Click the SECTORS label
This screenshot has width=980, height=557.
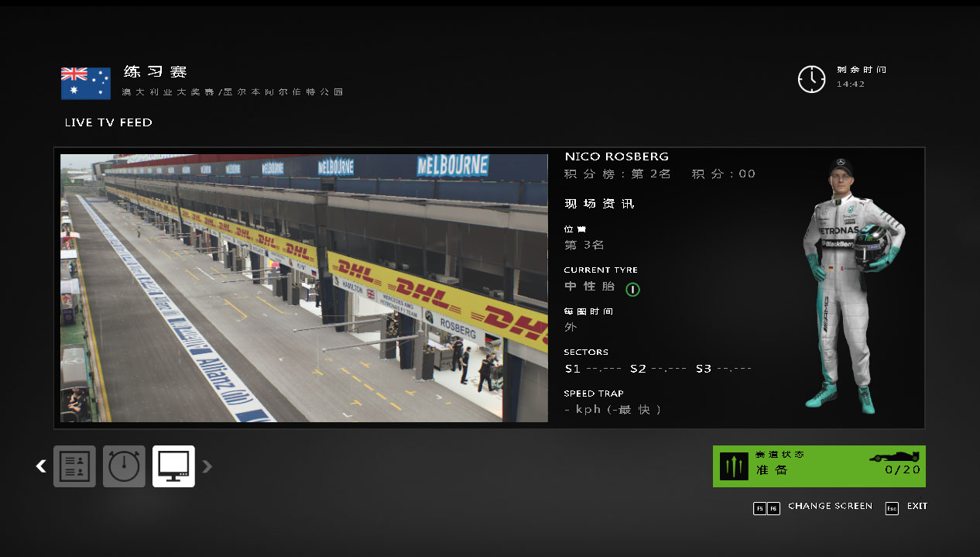pos(586,352)
